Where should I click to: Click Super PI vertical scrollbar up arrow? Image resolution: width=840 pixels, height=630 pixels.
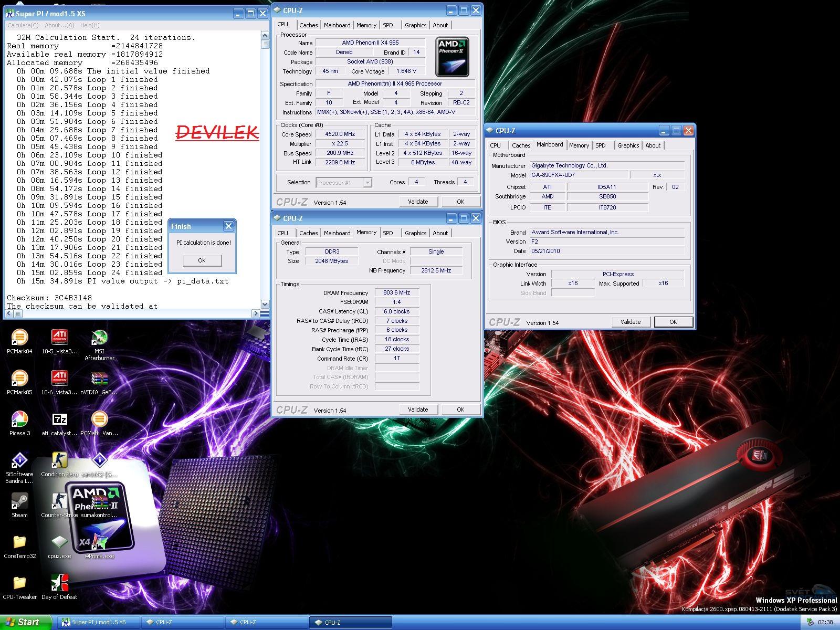(265, 35)
